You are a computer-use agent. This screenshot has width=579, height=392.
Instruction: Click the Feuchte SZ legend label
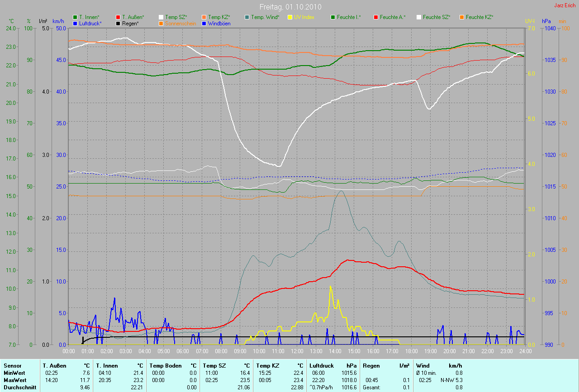coord(437,17)
